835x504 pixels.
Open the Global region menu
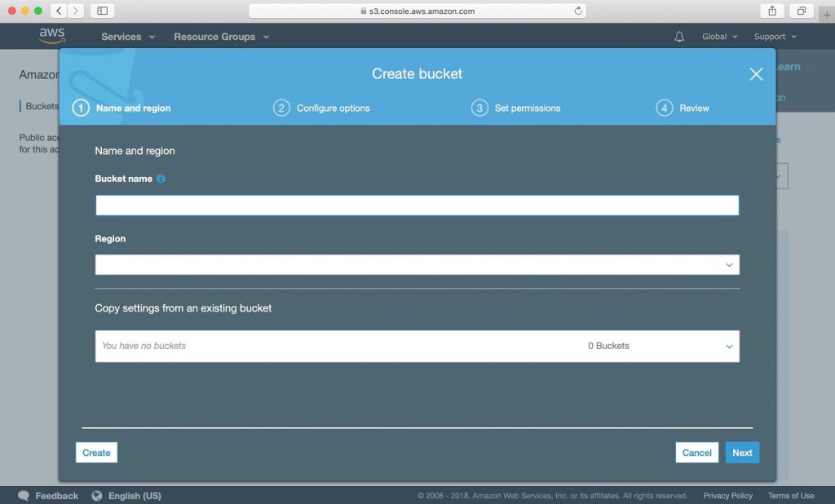pos(719,37)
